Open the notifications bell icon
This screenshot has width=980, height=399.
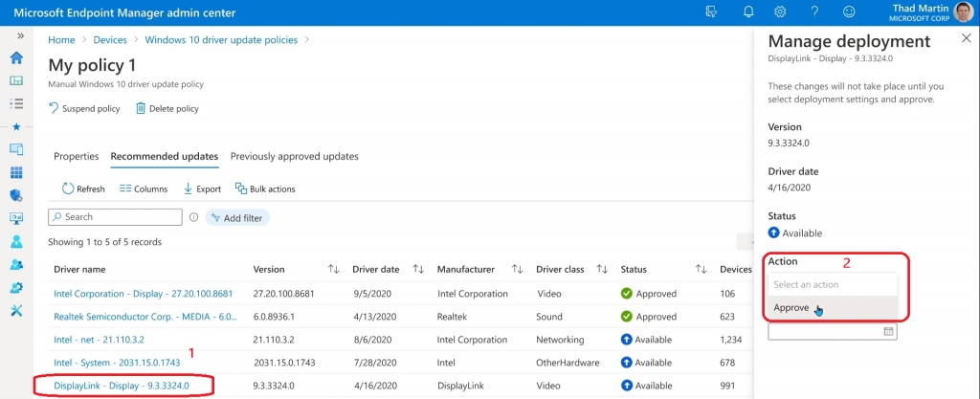pos(748,11)
